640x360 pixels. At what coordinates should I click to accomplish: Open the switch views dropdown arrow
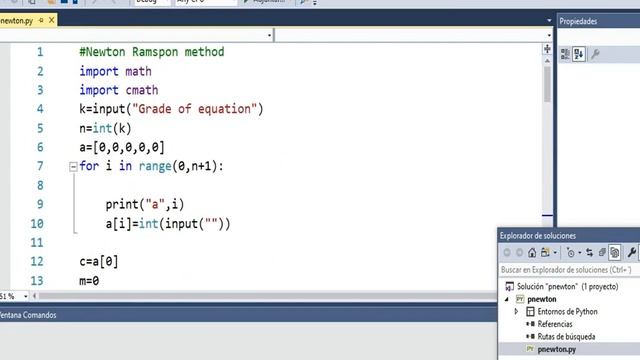tap(555, 253)
